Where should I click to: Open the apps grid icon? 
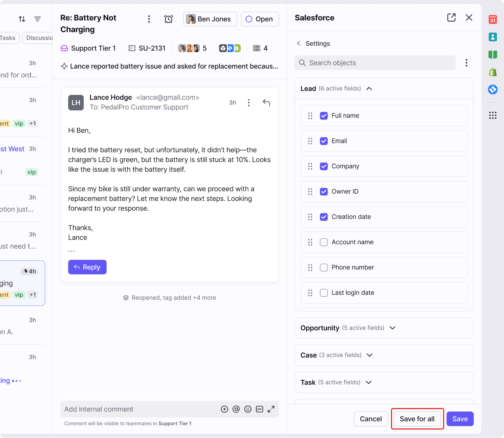pyautogui.click(x=492, y=115)
